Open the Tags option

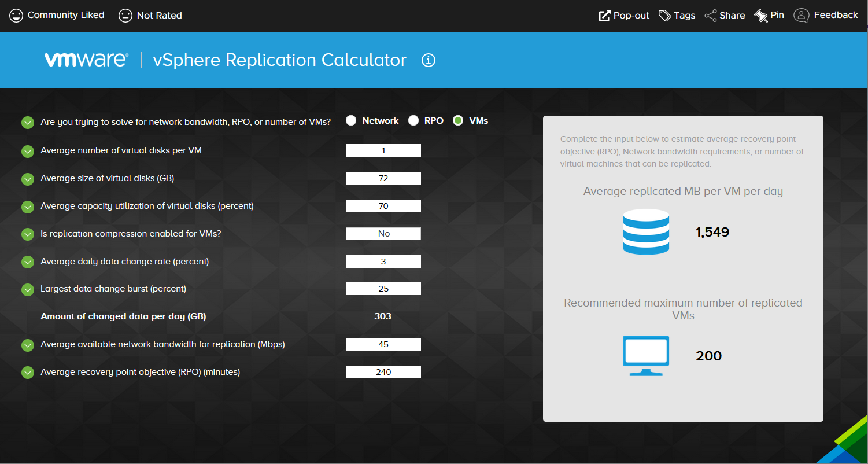677,16
